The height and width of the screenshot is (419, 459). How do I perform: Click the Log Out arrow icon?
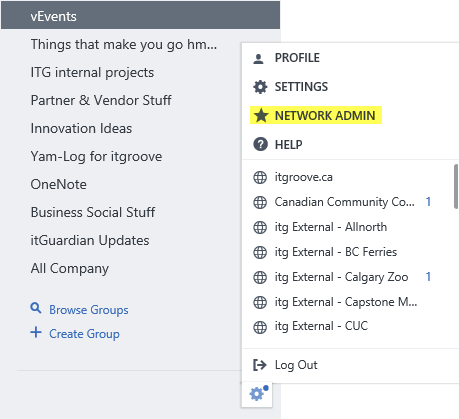click(260, 365)
